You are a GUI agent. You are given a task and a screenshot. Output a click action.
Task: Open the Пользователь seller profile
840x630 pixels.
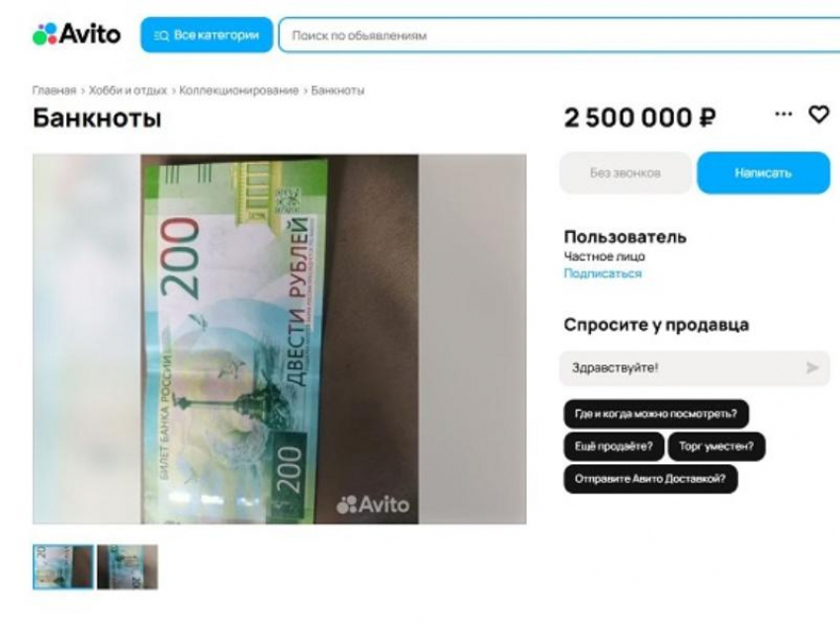(x=625, y=237)
